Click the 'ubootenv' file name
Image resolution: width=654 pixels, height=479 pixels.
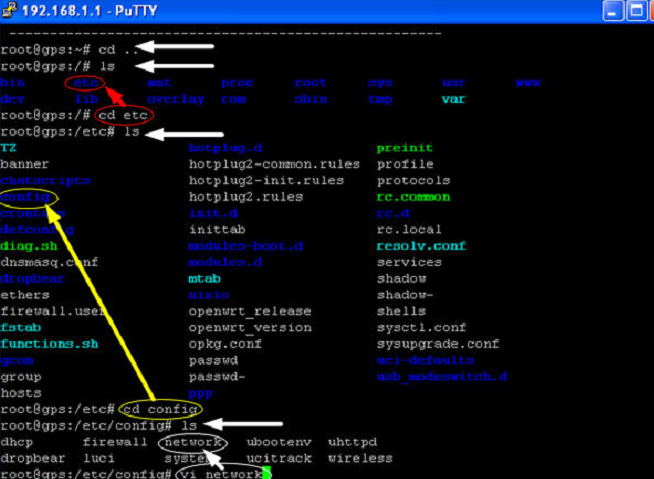pyautogui.click(x=279, y=442)
